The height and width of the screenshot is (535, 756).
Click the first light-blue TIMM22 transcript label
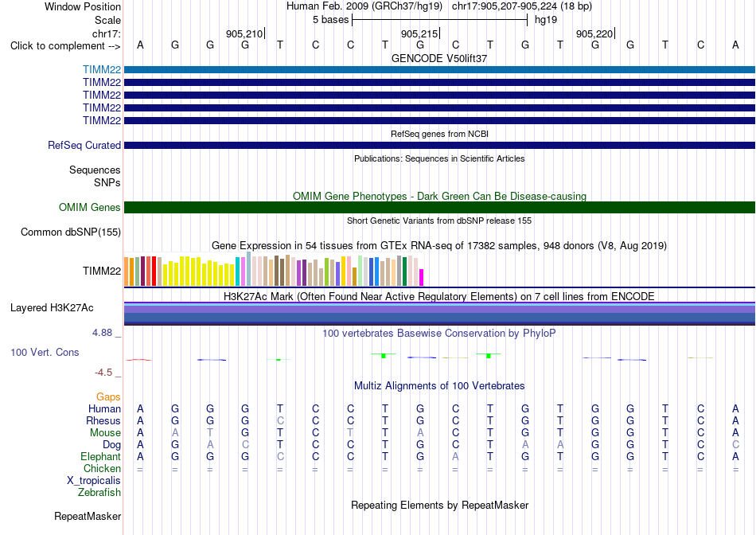(101, 69)
